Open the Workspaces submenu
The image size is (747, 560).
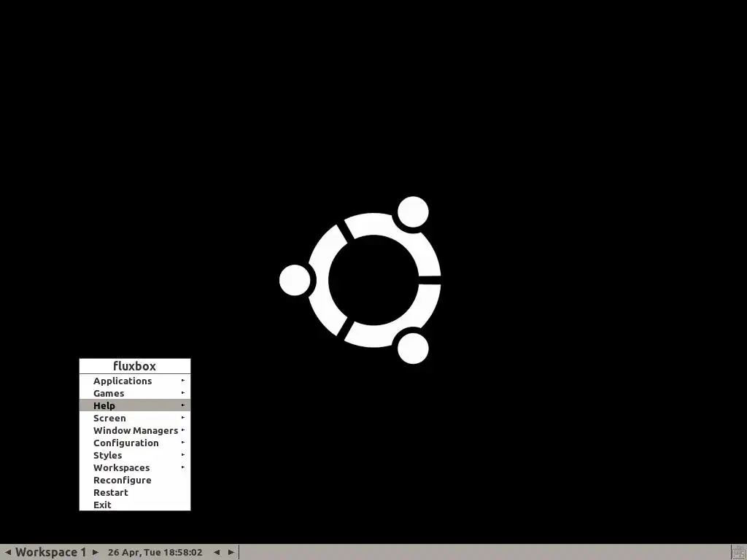click(135, 467)
